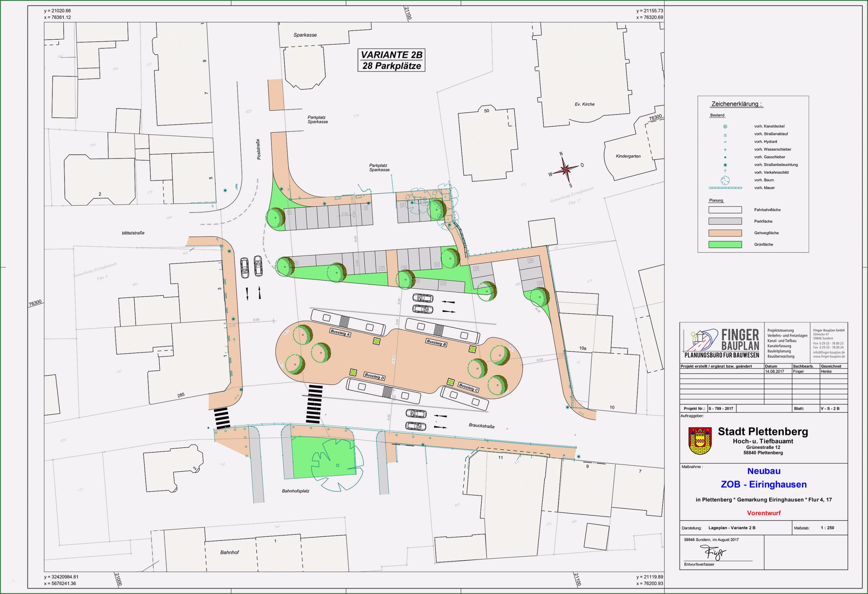Click the red compass rose symbol
The width and height of the screenshot is (868, 594).
(566, 170)
